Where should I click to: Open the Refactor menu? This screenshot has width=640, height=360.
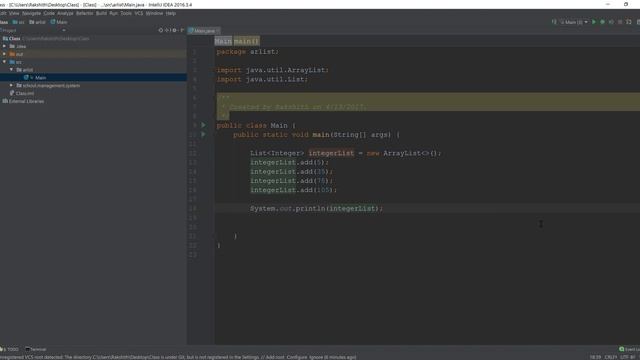84,13
